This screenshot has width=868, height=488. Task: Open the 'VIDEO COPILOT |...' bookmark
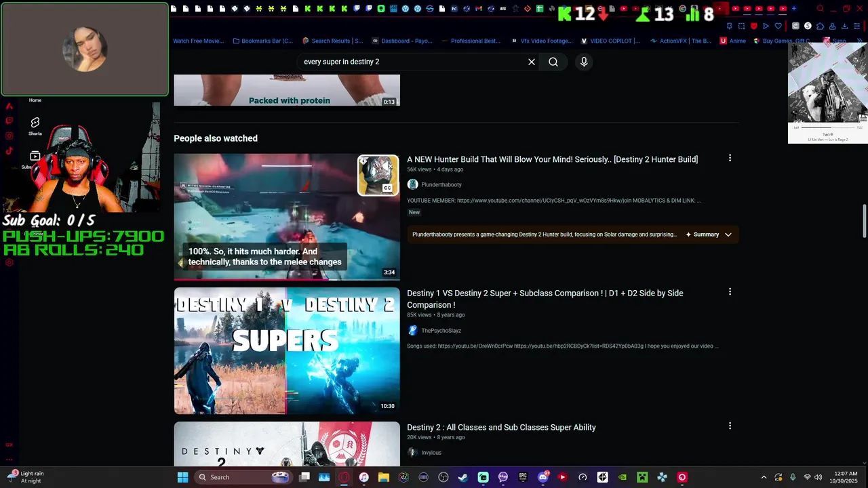point(610,41)
